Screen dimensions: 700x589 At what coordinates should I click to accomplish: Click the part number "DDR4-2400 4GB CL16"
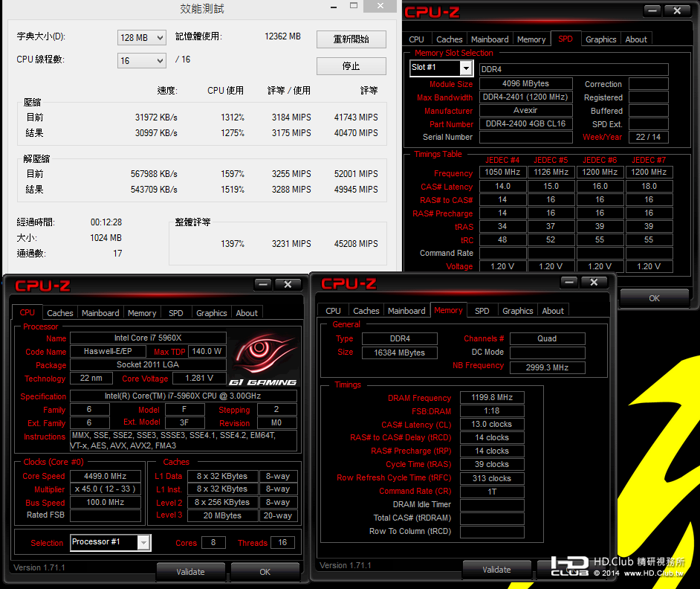click(x=526, y=123)
